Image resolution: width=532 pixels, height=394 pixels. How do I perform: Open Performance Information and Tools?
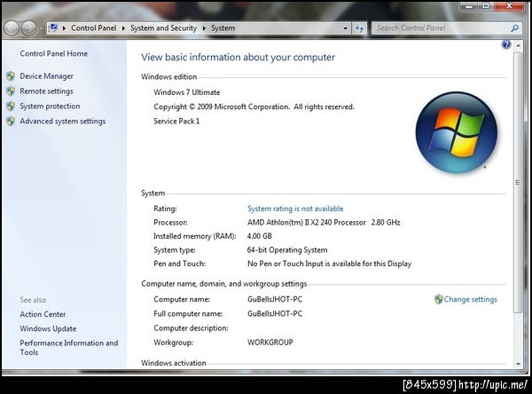click(x=69, y=348)
